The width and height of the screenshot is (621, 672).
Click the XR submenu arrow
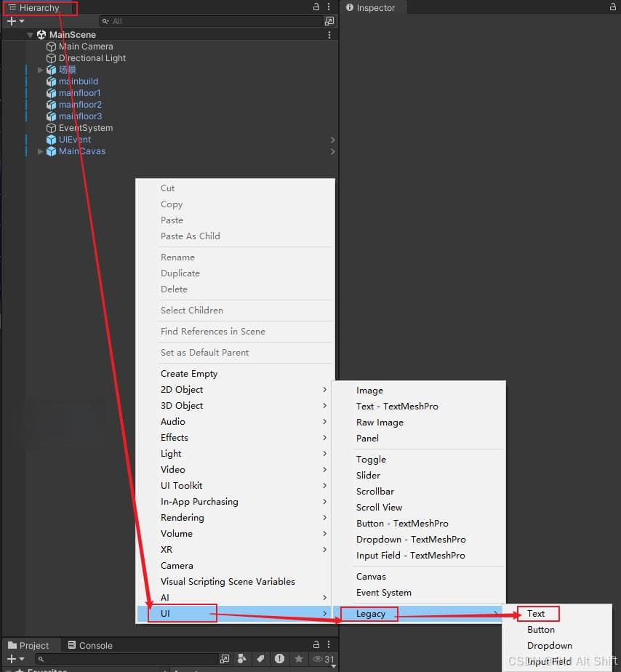(324, 549)
